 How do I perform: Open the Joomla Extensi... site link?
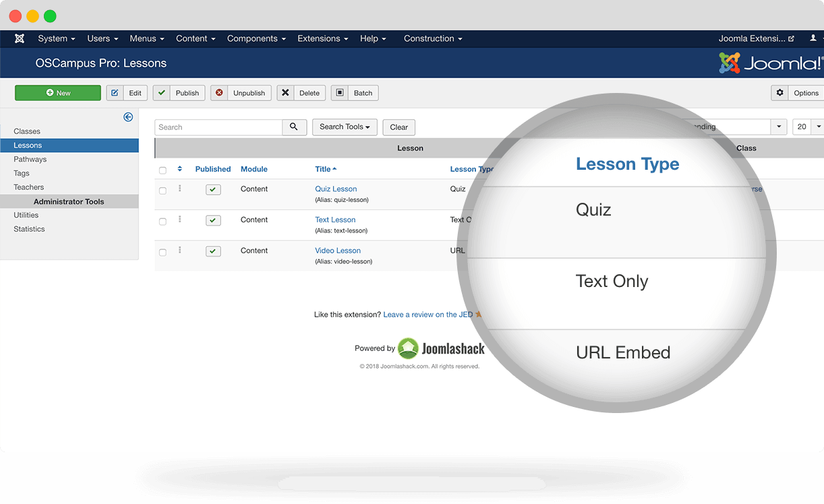pos(757,38)
